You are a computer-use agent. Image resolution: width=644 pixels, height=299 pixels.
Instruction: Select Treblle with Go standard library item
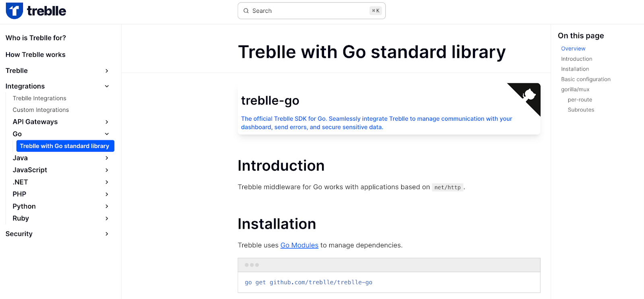(x=65, y=146)
